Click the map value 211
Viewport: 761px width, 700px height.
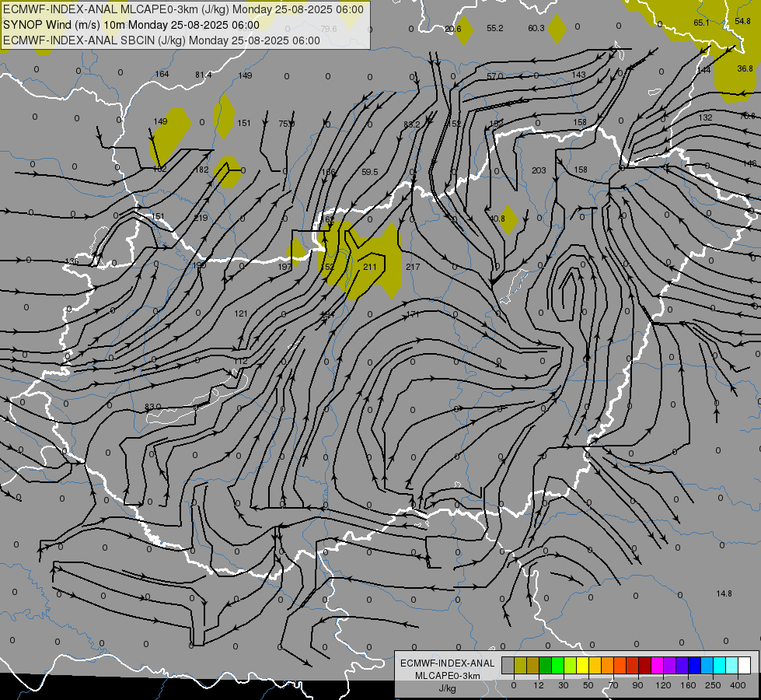[370, 267]
